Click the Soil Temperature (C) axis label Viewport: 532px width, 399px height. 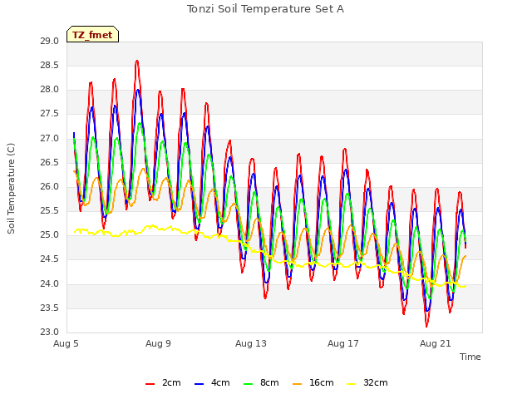pyautogui.click(x=11, y=189)
